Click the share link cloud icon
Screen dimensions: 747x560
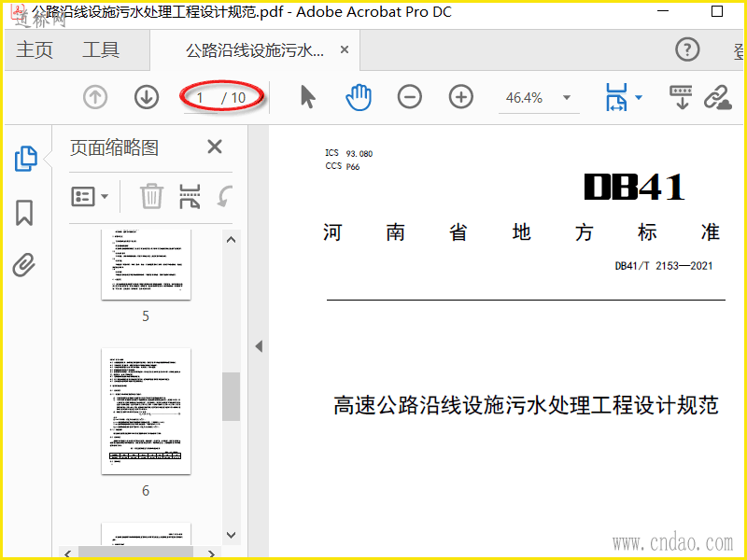pyautogui.click(x=717, y=97)
